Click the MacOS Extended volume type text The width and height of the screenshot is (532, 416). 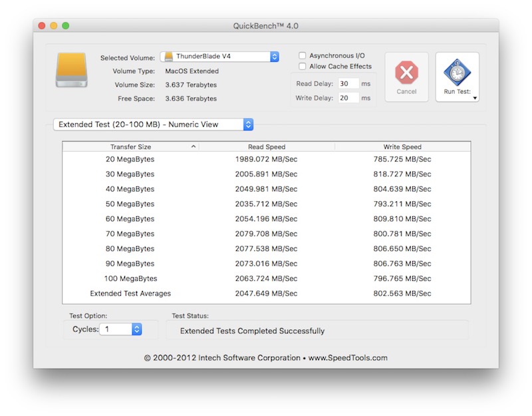tap(192, 71)
